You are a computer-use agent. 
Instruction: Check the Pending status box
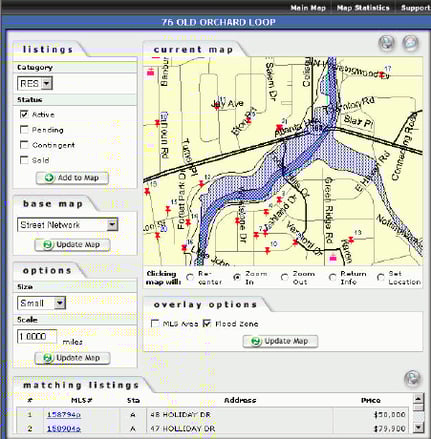click(24, 130)
